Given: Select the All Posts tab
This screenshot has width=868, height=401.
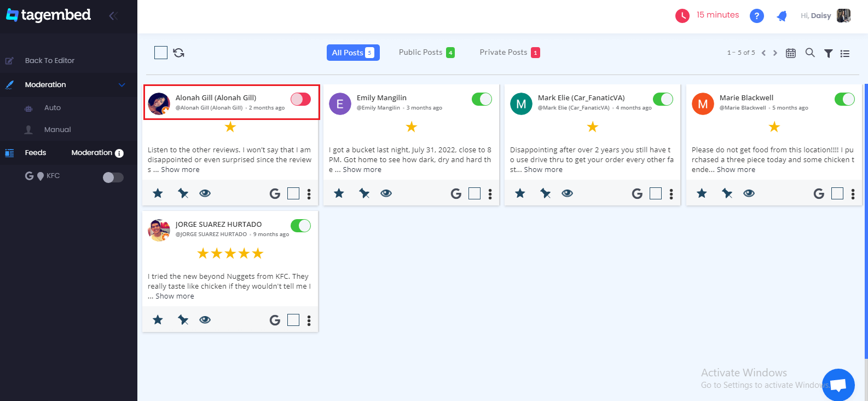Looking at the screenshot, I should (x=353, y=53).
